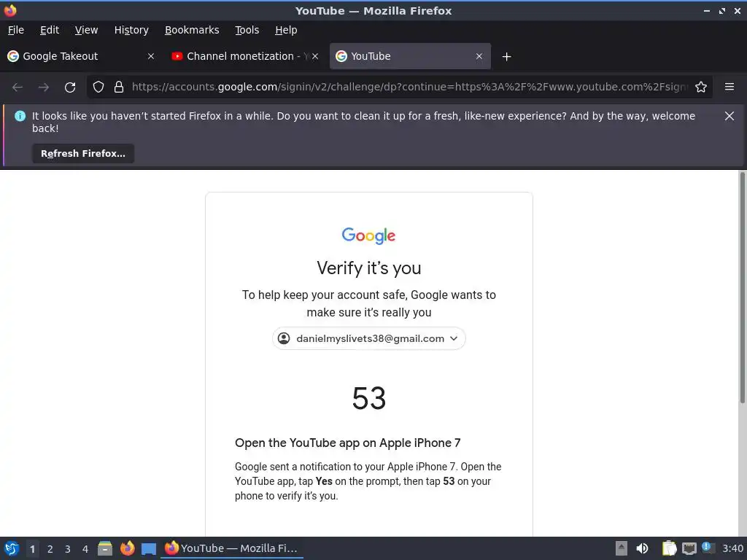Click the site security padlock icon

coord(119,87)
